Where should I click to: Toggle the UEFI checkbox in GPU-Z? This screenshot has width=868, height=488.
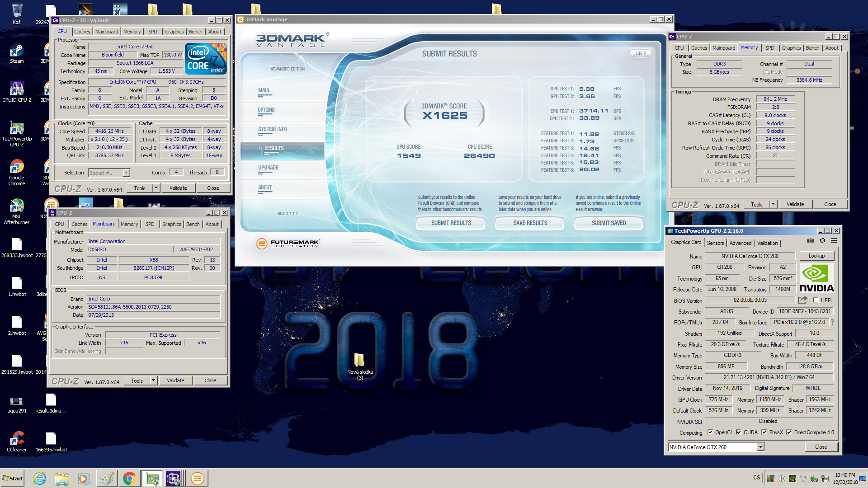click(816, 300)
